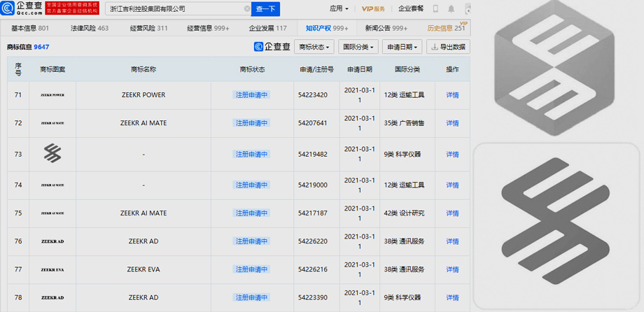The image size is (644, 312).
Task: Click the 导出数据 export button
Action: [449, 47]
